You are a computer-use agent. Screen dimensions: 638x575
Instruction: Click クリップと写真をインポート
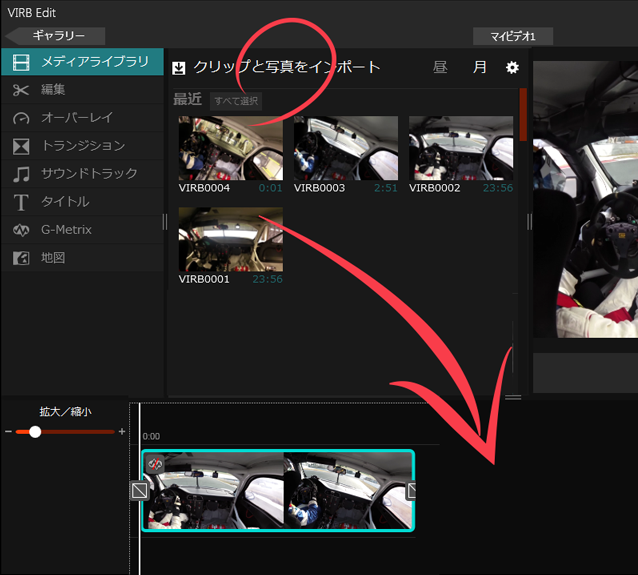[x=287, y=67]
